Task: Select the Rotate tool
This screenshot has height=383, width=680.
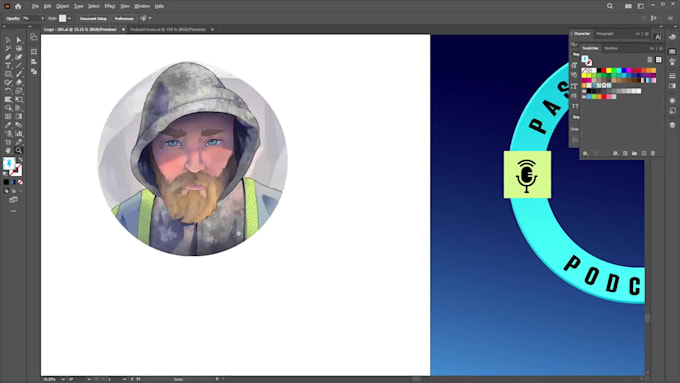Action: pyautogui.click(x=8, y=91)
